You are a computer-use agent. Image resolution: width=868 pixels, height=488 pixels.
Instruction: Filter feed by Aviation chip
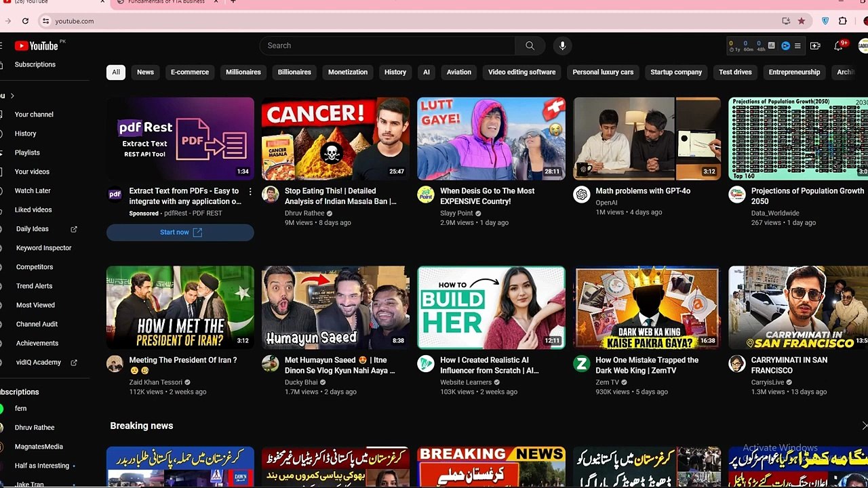(459, 72)
